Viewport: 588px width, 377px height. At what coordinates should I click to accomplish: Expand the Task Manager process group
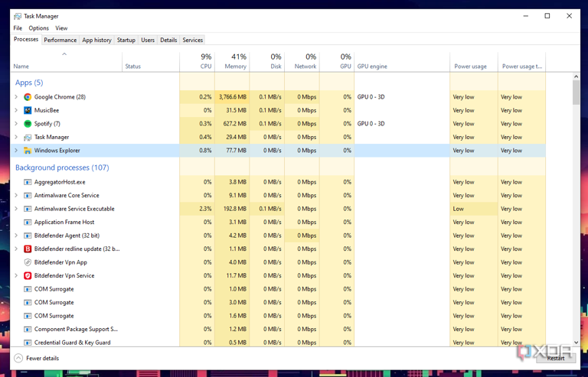click(16, 137)
